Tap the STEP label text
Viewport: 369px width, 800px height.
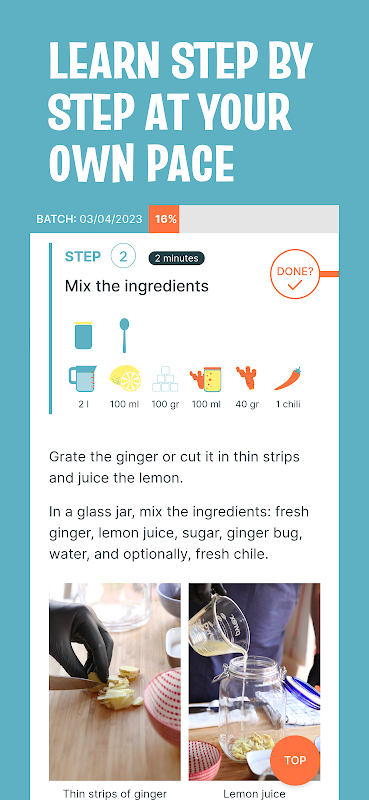coord(83,257)
